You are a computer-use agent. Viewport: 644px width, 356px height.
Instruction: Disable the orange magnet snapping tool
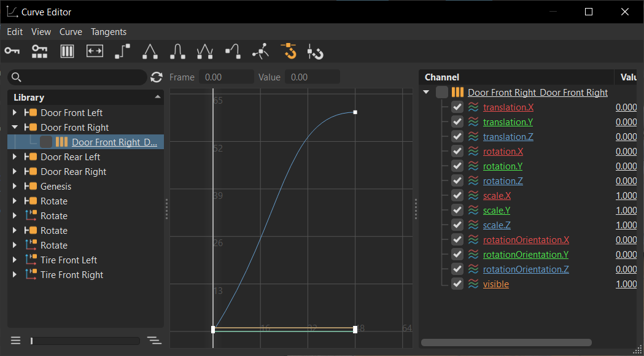[x=289, y=52]
